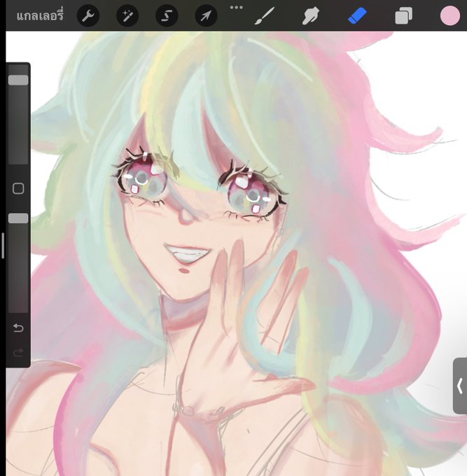
Task: Select the Paint brush tool
Action: coord(264,16)
